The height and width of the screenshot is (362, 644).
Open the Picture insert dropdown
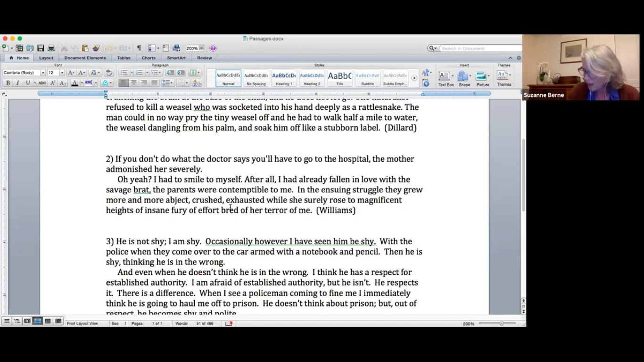pyautogui.click(x=489, y=76)
